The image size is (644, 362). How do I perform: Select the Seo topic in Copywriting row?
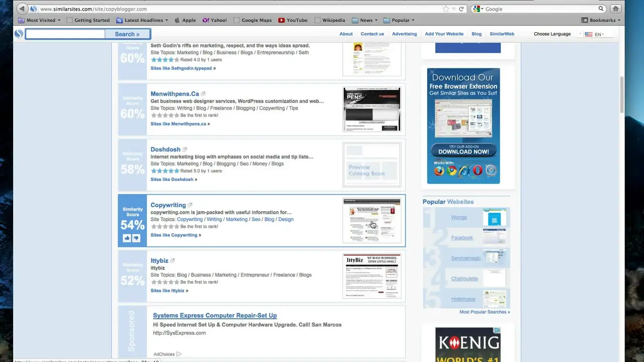click(256, 219)
